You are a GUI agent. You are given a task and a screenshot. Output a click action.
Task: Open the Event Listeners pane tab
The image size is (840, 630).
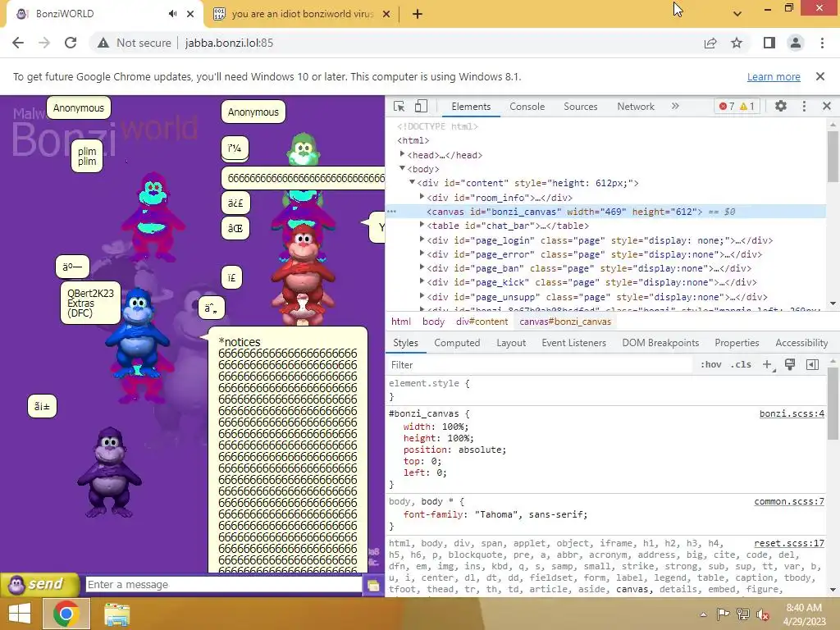coord(573,343)
